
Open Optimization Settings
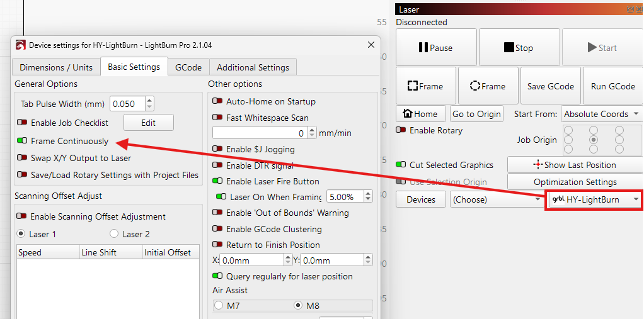point(575,182)
